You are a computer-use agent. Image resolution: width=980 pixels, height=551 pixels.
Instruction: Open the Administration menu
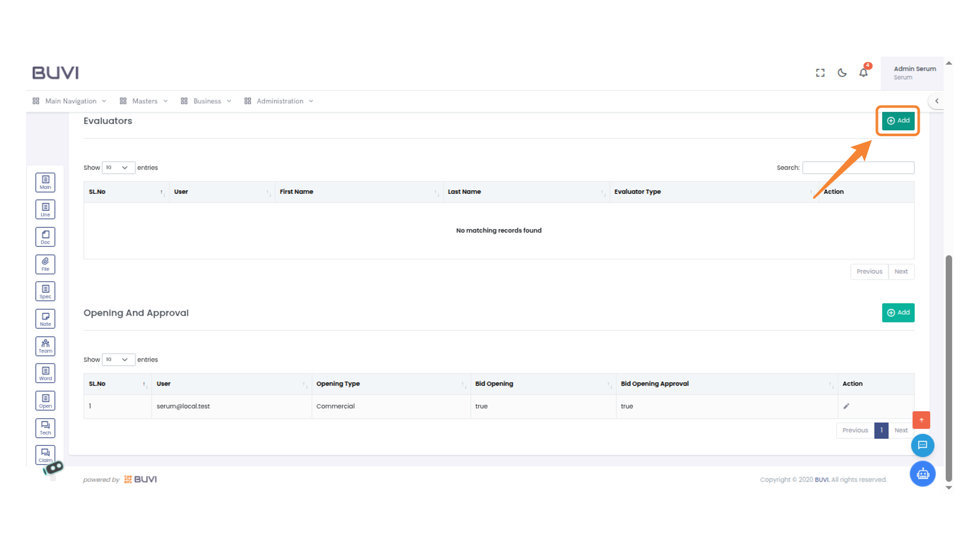point(279,101)
